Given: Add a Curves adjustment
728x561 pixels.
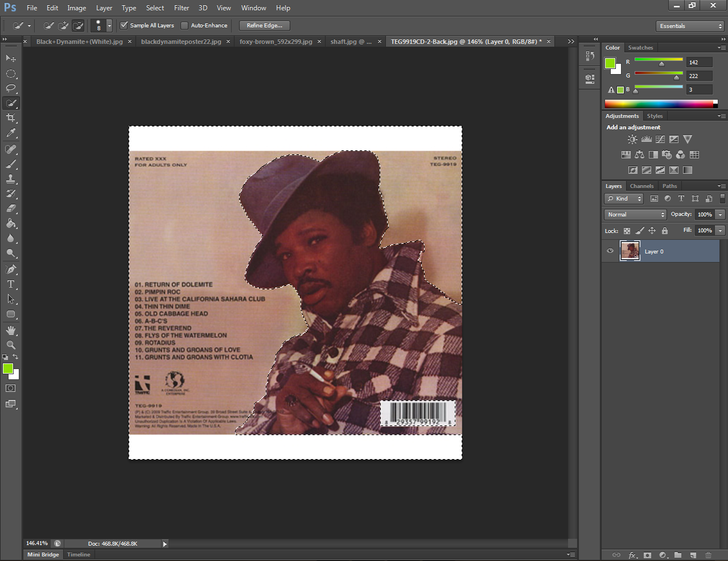Looking at the screenshot, I should point(660,140).
